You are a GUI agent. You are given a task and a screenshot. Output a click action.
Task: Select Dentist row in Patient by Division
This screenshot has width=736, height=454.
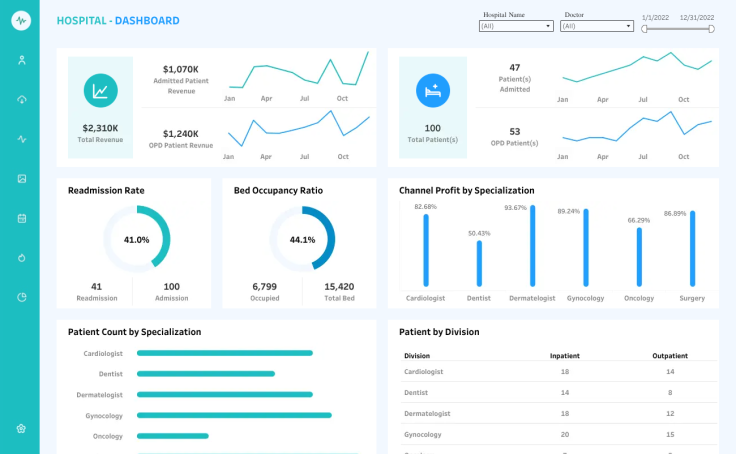[x=559, y=392]
